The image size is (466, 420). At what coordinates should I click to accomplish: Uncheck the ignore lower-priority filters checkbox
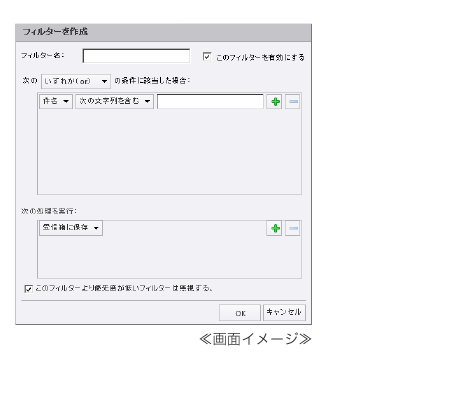click(28, 289)
